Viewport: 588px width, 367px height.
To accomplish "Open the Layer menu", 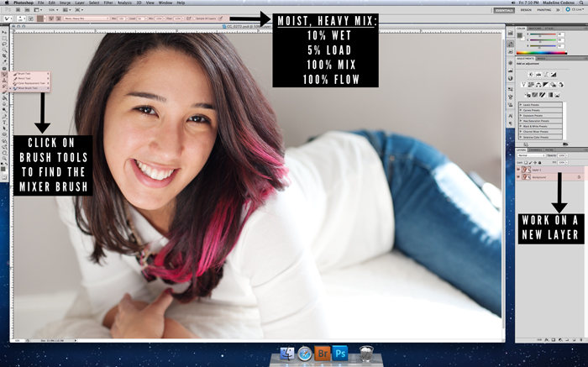I will click(80, 3).
